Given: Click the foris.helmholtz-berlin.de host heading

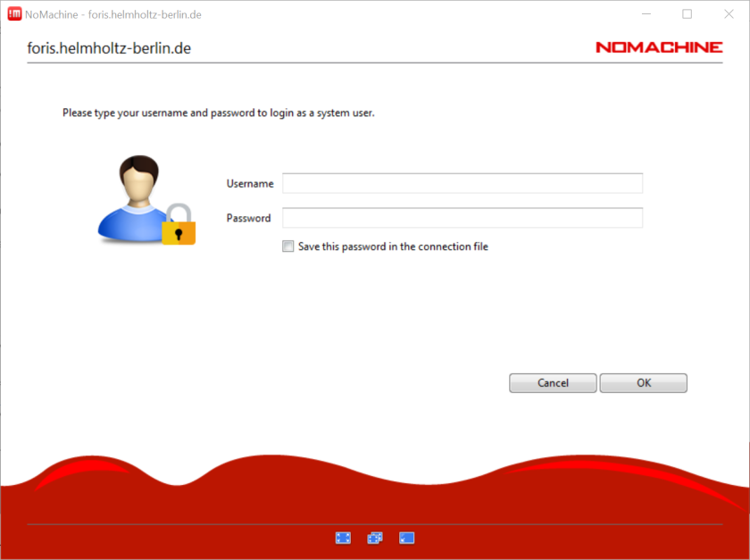Looking at the screenshot, I should pyautogui.click(x=109, y=48).
